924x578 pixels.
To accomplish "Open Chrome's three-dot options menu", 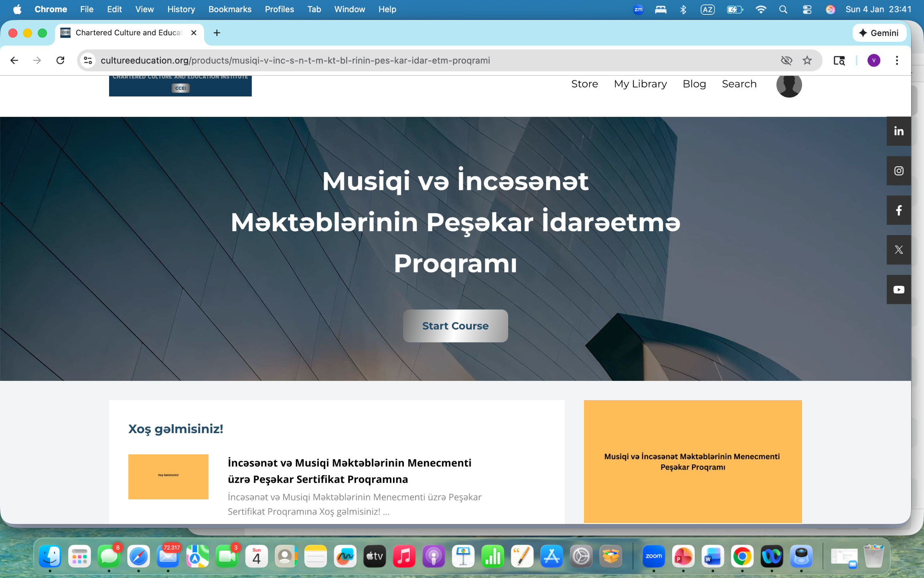I will (897, 60).
